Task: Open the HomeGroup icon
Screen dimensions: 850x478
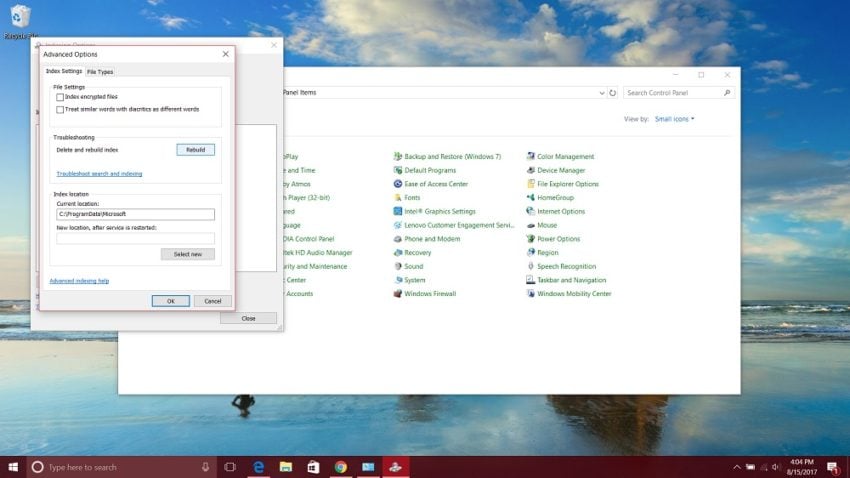Action: tap(530, 197)
